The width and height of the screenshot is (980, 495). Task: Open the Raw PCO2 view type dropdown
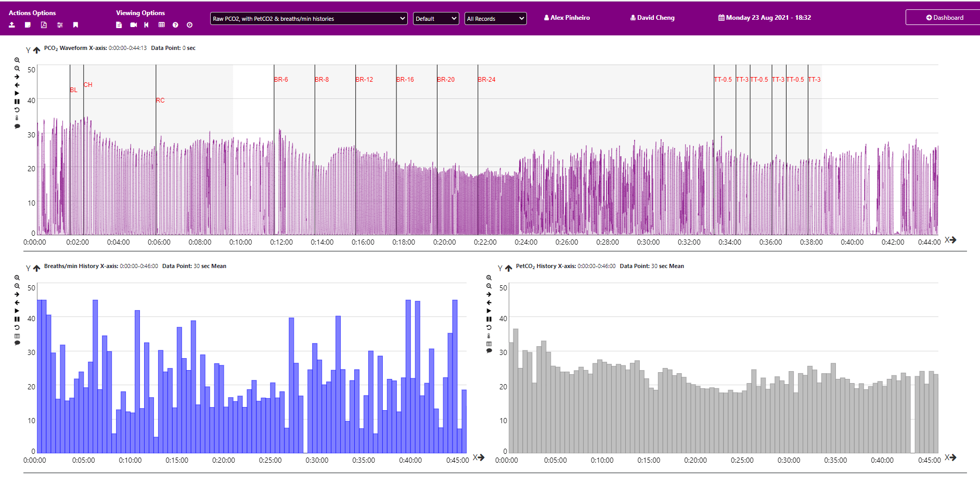[309, 19]
